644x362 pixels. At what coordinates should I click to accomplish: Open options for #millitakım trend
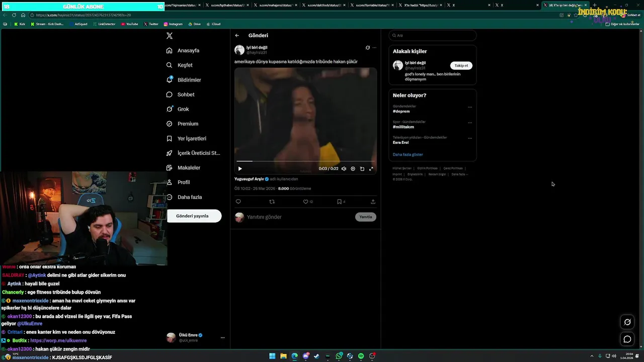pos(470,123)
